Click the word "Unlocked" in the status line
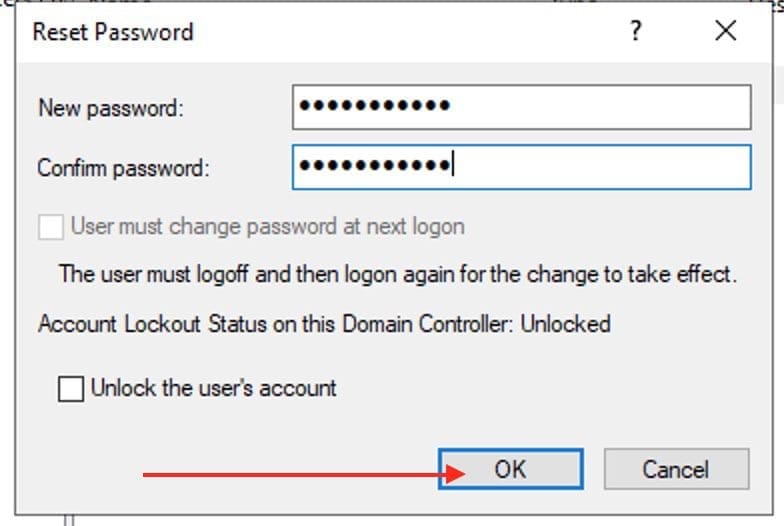This screenshot has height=526, width=784. [x=565, y=324]
